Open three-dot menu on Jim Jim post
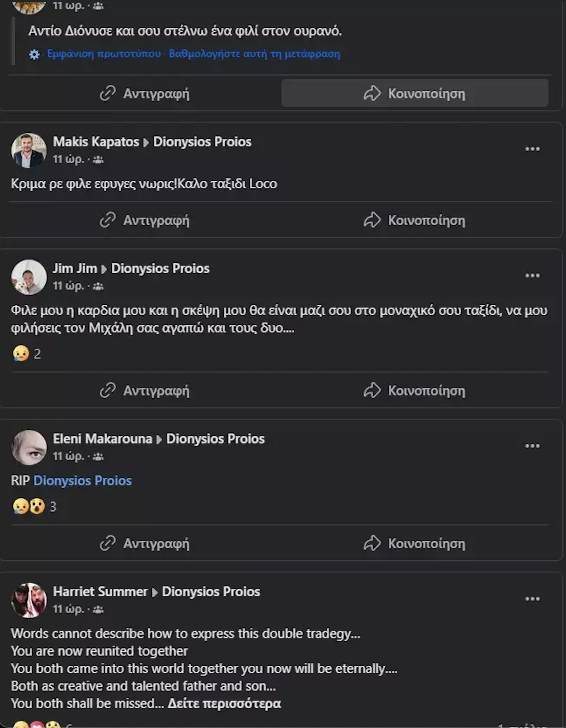This screenshot has width=566, height=728. click(x=532, y=276)
